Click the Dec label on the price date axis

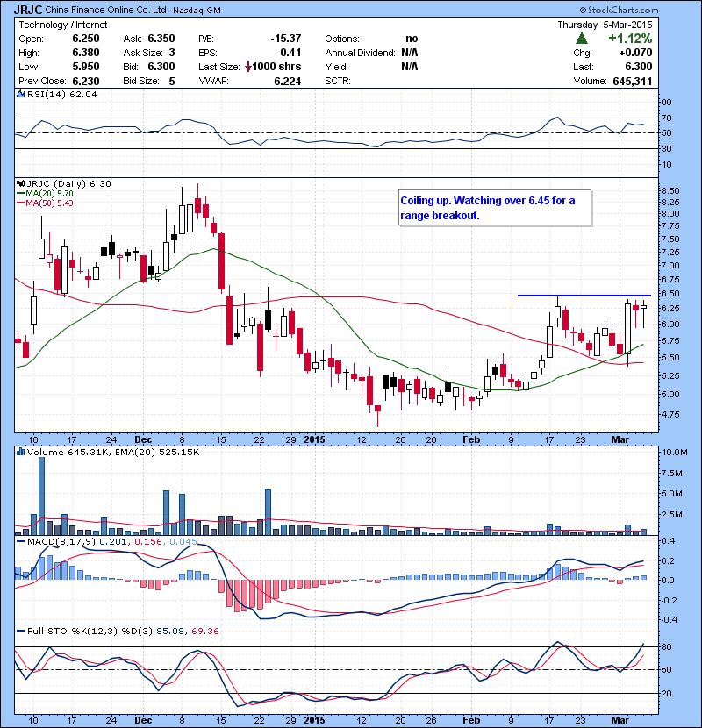coord(143,439)
